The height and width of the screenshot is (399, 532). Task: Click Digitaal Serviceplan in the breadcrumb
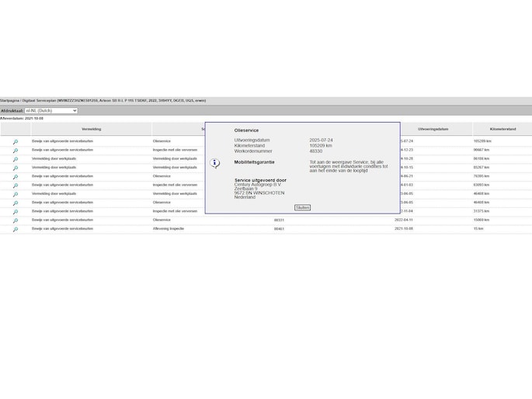[37, 100]
